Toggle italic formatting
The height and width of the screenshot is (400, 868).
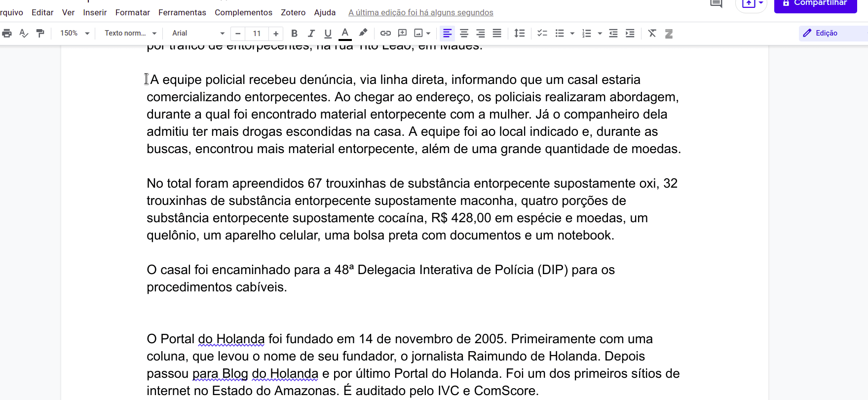(311, 33)
